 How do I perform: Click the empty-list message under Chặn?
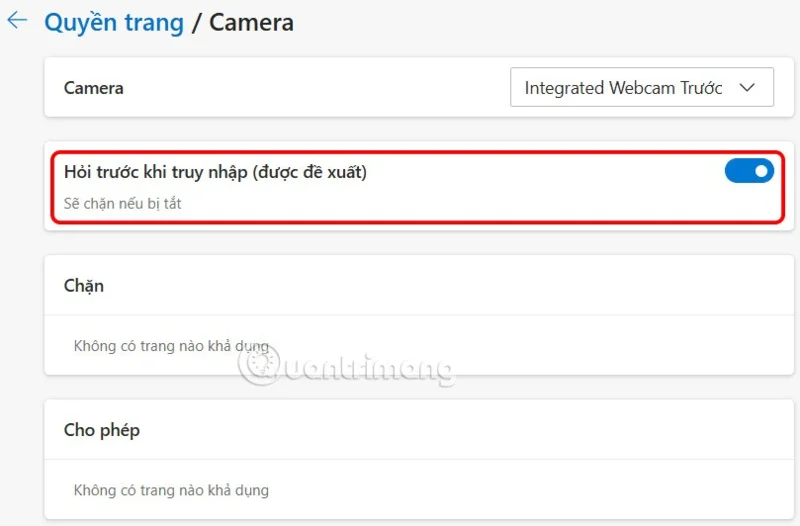click(x=171, y=346)
